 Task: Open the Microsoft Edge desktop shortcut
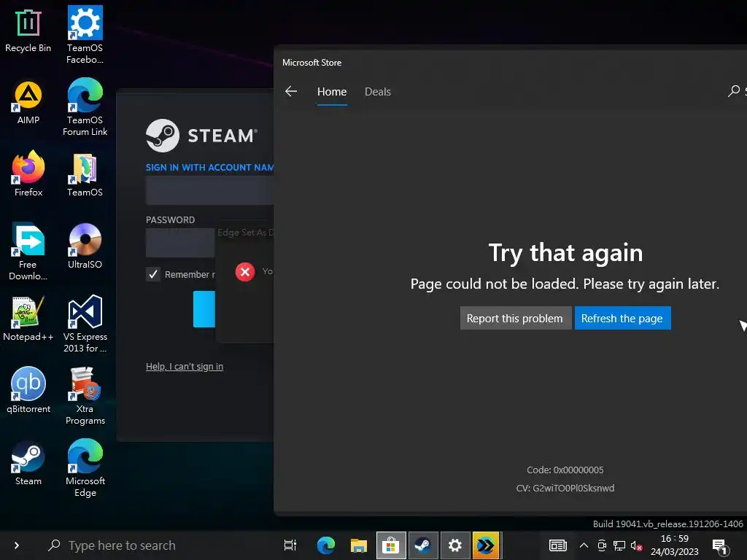pos(85,468)
